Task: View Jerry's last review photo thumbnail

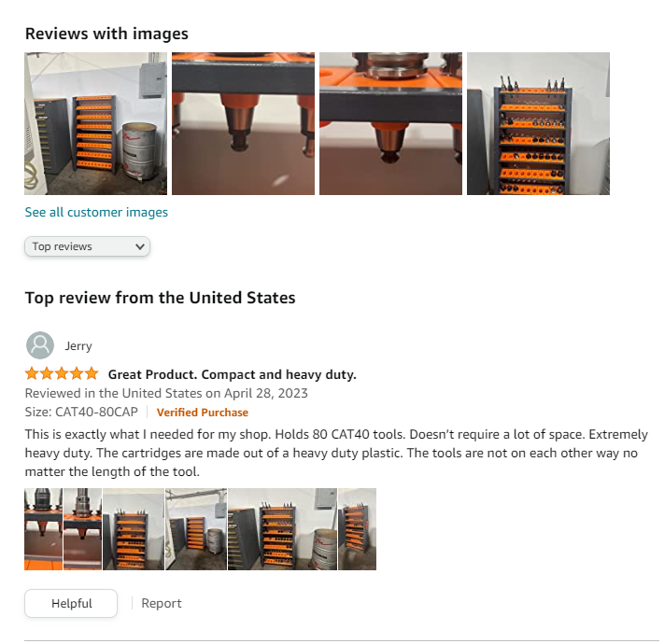Action: point(357,529)
